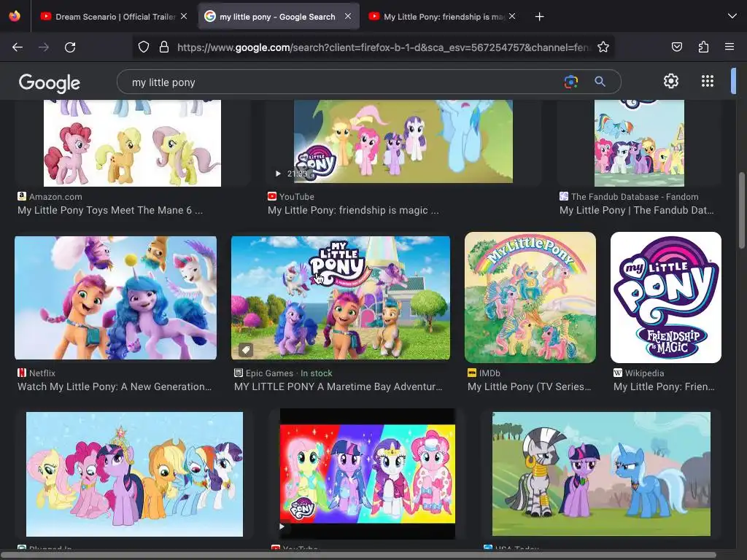Viewport: 747px width, 560px height.
Task: Open the Wikipedia Friendship is Magic logo
Action: click(x=666, y=297)
